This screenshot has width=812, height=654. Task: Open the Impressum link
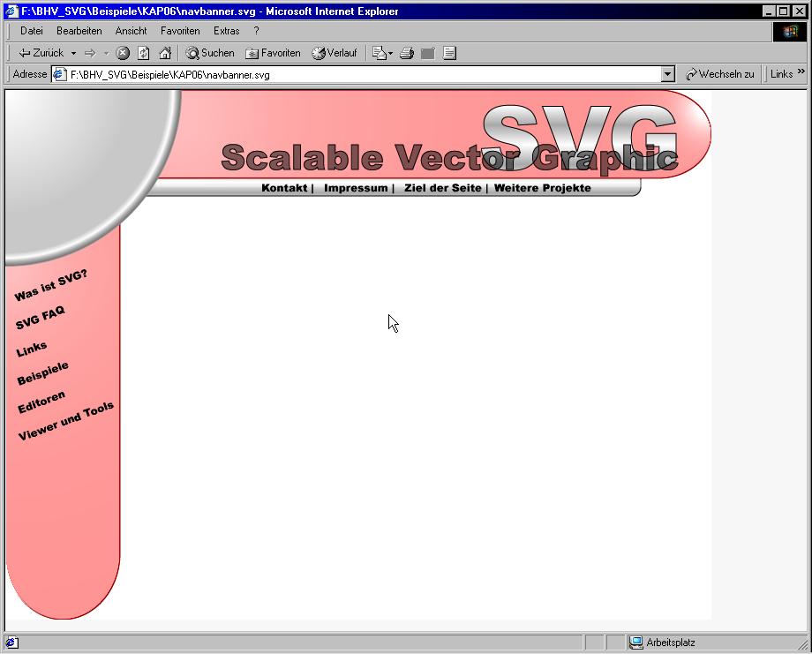pos(356,188)
